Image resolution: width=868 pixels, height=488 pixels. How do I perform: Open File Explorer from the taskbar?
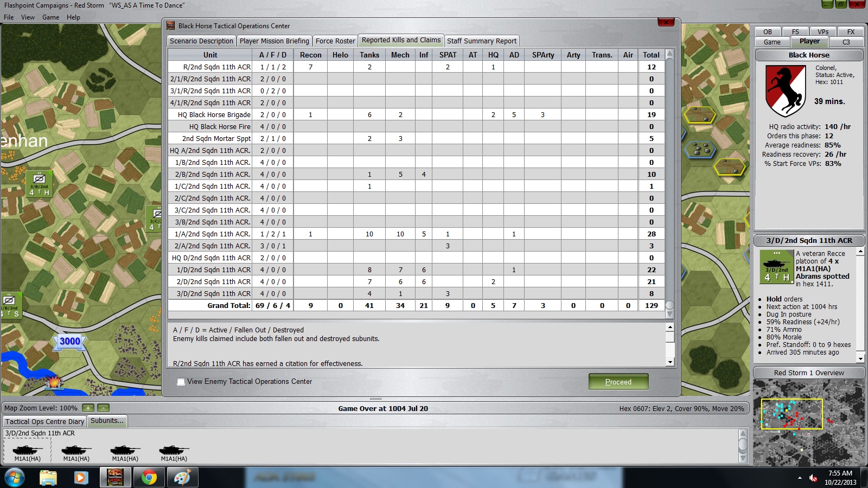(48, 478)
